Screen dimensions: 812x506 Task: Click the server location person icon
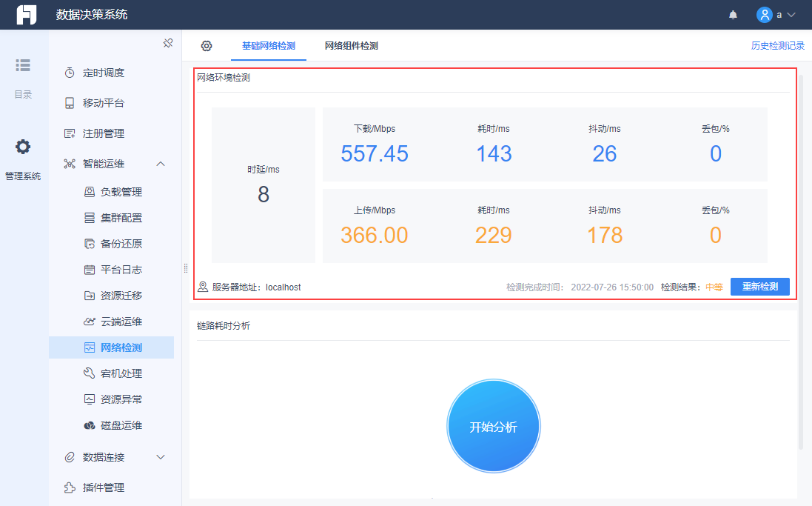[203, 287]
